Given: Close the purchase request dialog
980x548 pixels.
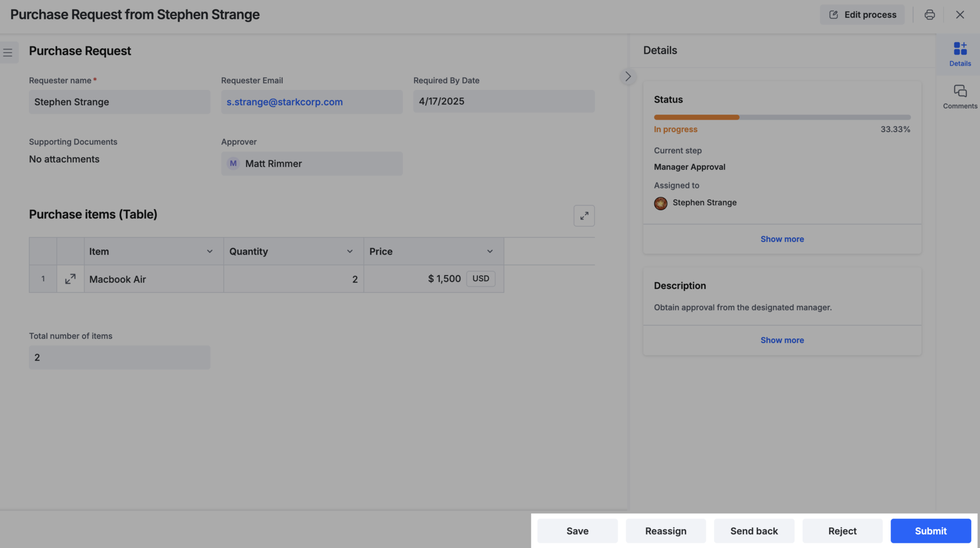Looking at the screenshot, I should pyautogui.click(x=960, y=15).
